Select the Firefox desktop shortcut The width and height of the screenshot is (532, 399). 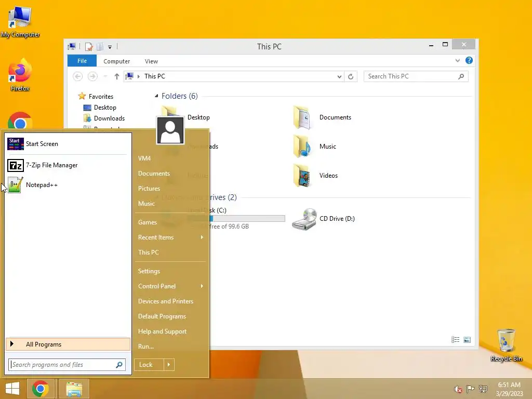20,75
